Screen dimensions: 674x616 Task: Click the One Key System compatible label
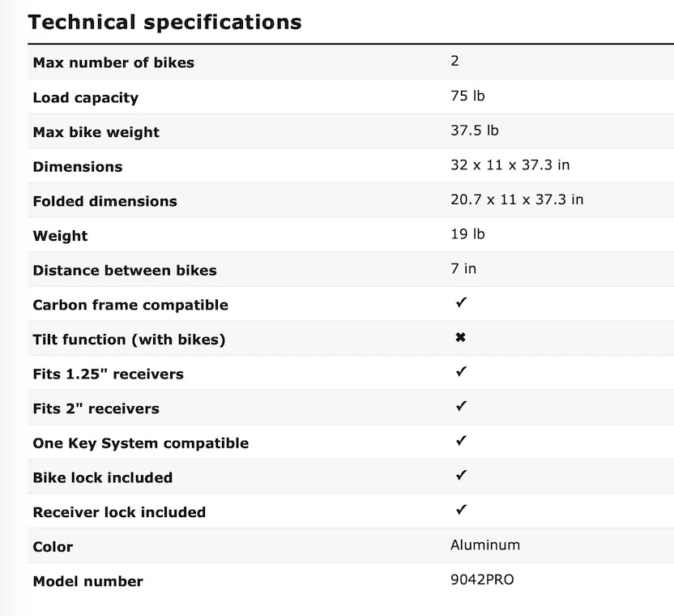[x=140, y=443]
